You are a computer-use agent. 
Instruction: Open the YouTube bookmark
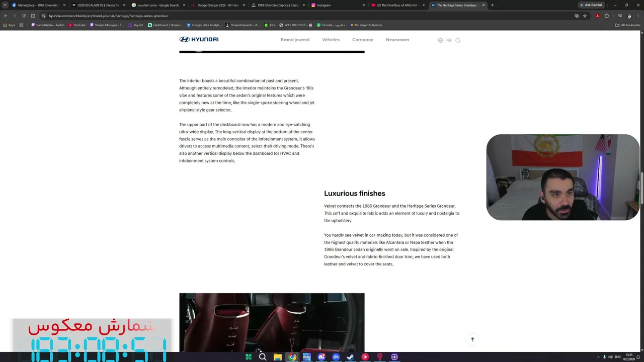[77, 25]
